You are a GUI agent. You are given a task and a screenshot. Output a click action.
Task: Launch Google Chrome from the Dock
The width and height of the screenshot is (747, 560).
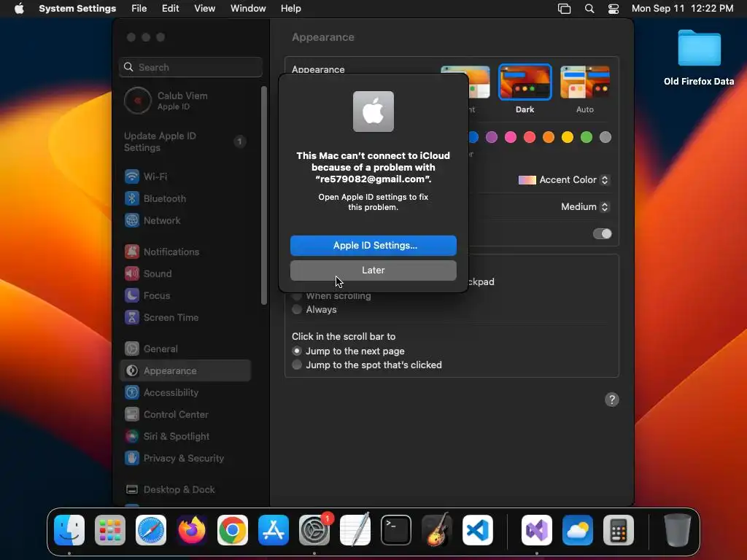233,530
